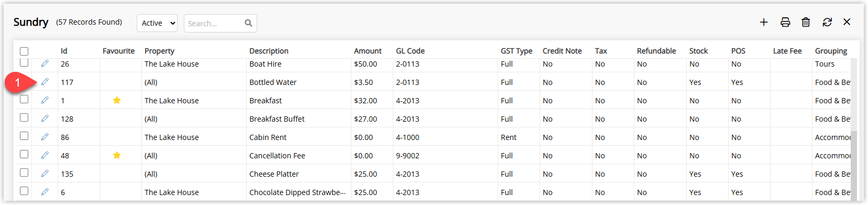The width and height of the screenshot is (868, 205).
Task: Edit the Cheese Platter sundry via pencil icon
Action: point(45,174)
